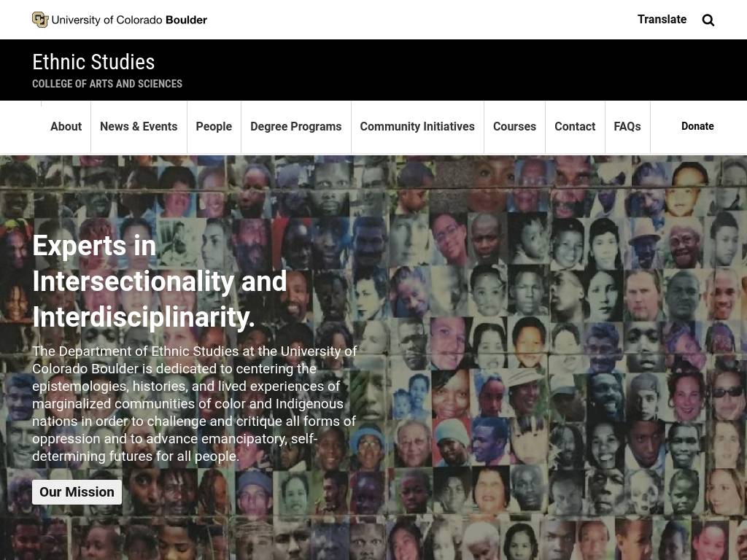Screen dimensions: 747x560
Task: Open the FAQs navigation item
Action: pos(627,127)
